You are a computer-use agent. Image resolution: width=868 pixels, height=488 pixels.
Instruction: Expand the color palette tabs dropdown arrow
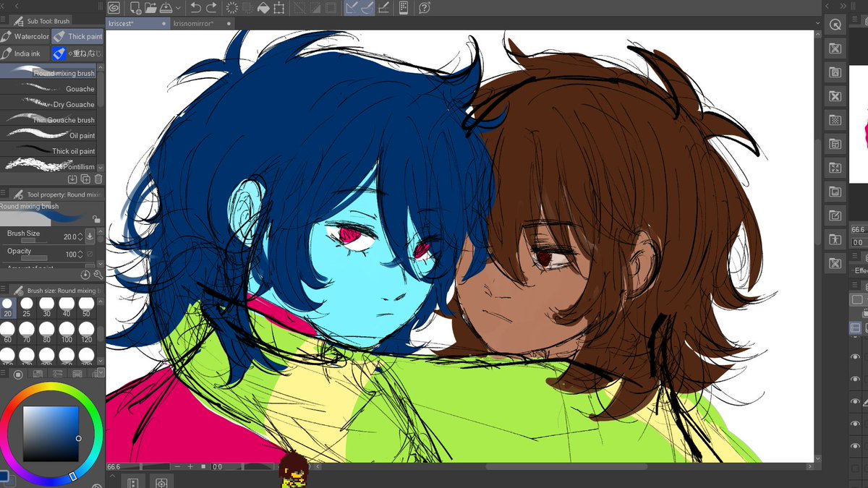[101, 373]
